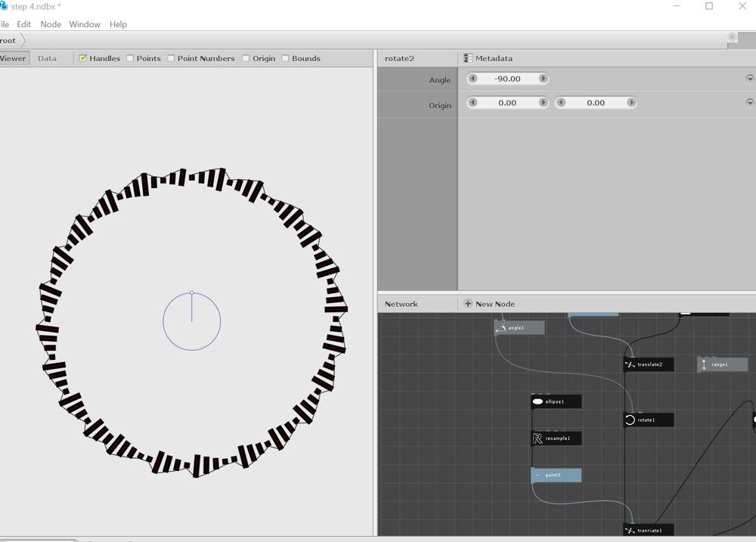Decrease the second Origin value
Image resolution: width=756 pixels, height=542 pixels.
pyautogui.click(x=561, y=102)
